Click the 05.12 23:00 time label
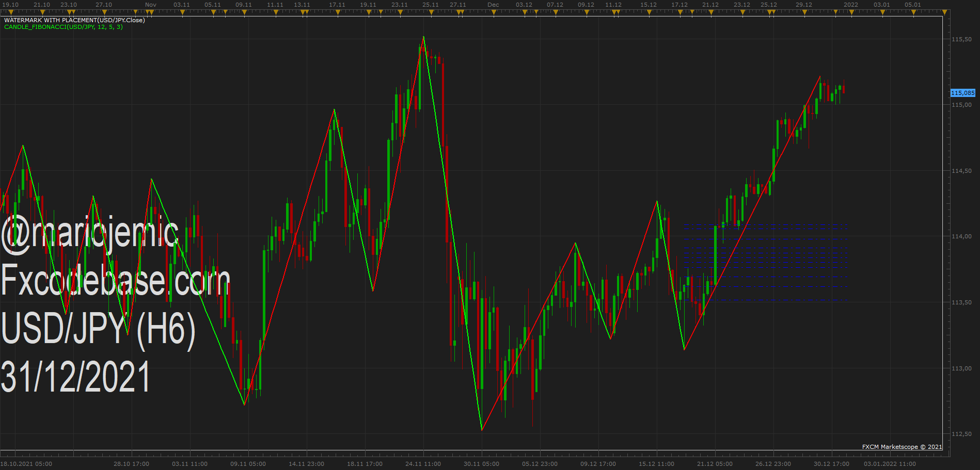This screenshot has height=470, width=980. (x=540, y=464)
